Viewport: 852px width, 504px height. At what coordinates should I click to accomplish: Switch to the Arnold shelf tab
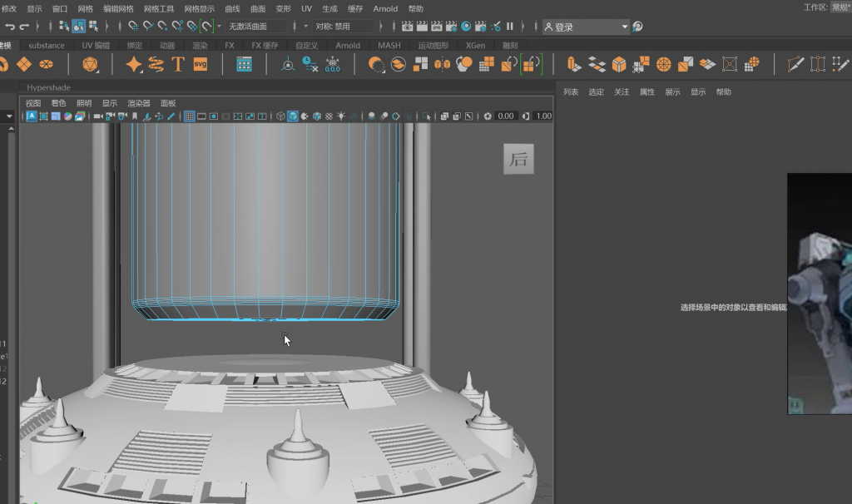348,45
